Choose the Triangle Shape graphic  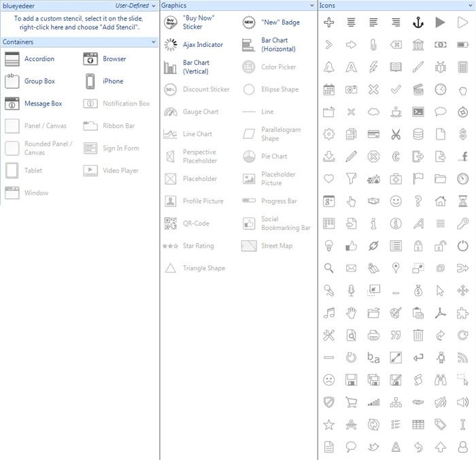tap(194, 268)
